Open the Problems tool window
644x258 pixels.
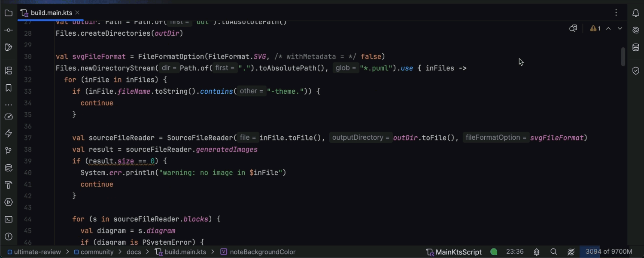click(9, 236)
